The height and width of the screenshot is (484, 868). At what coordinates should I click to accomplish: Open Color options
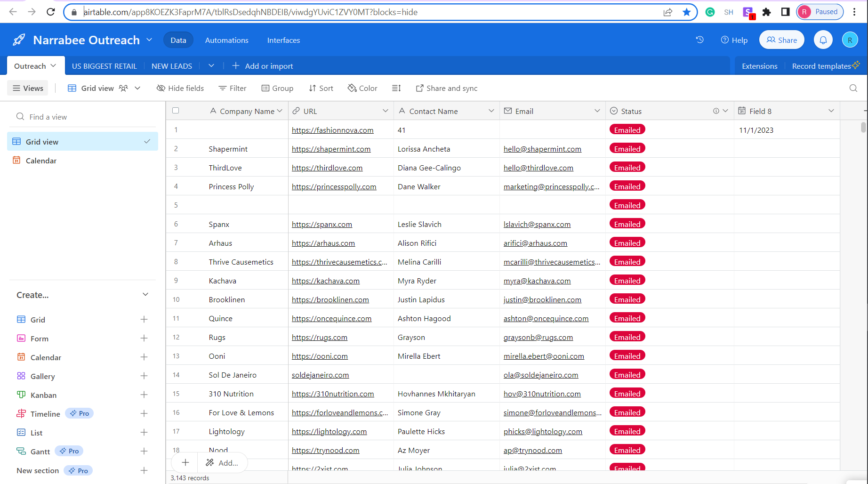tap(362, 88)
